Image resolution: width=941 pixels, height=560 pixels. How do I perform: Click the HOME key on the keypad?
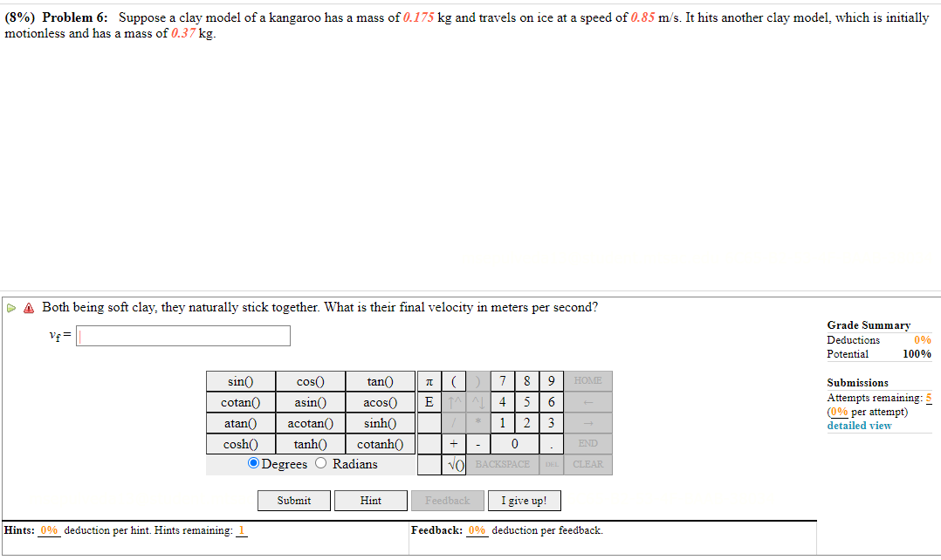pyautogui.click(x=587, y=381)
